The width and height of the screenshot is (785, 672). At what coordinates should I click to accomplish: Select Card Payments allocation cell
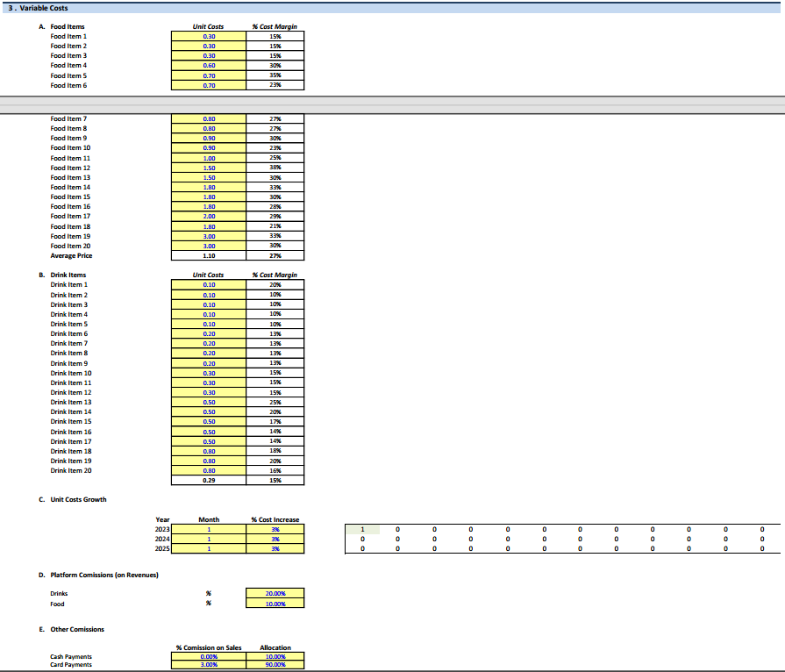[x=275, y=665]
